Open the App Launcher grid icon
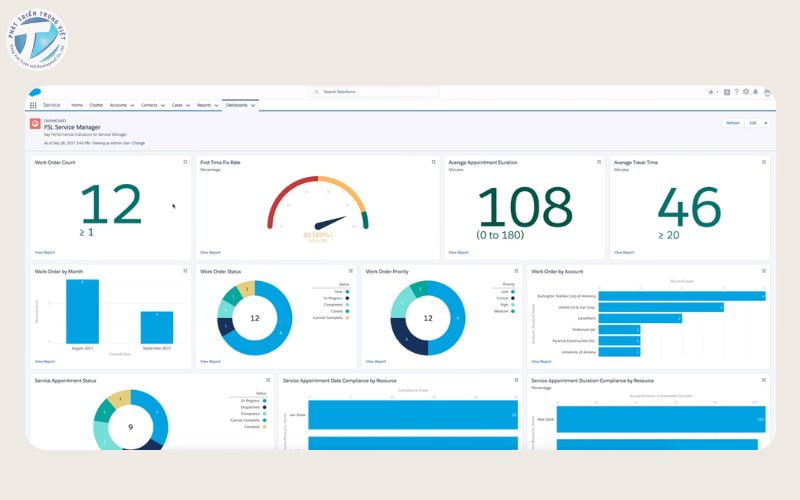The width and height of the screenshot is (800, 500). click(33, 105)
